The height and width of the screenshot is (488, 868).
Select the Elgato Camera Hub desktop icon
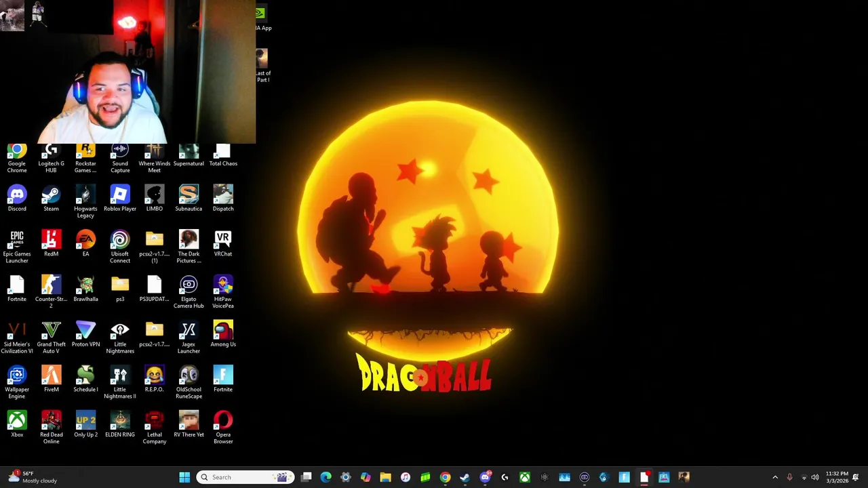tap(189, 292)
